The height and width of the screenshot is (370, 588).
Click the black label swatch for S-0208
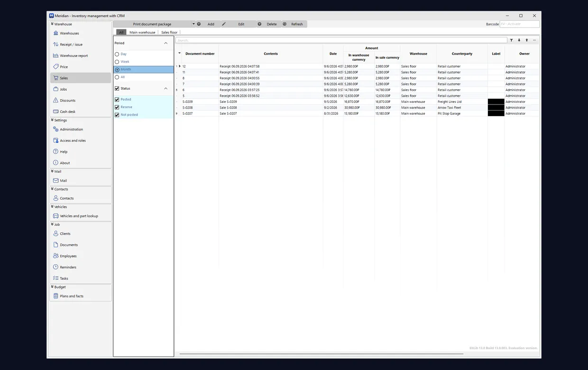point(496,108)
